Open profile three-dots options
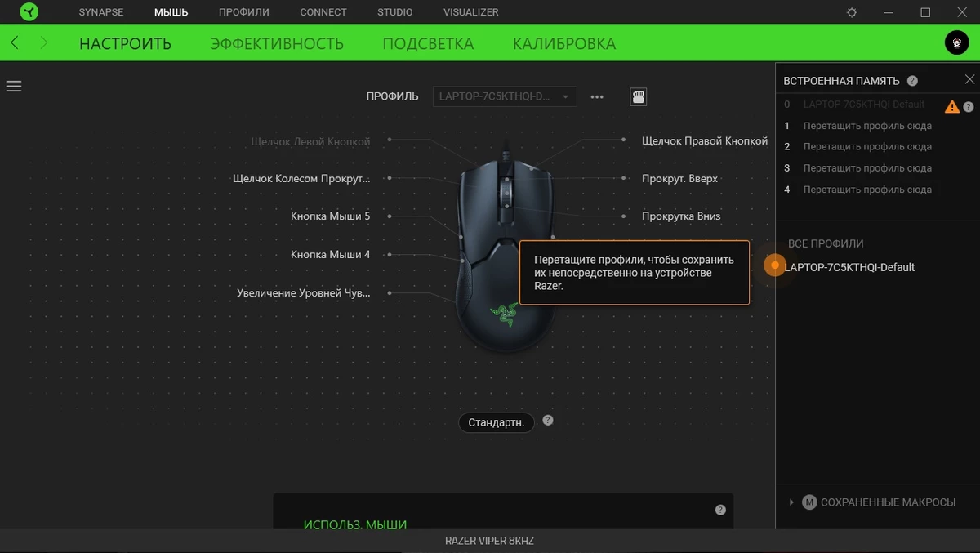The image size is (980, 553). [x=597, y=96]
